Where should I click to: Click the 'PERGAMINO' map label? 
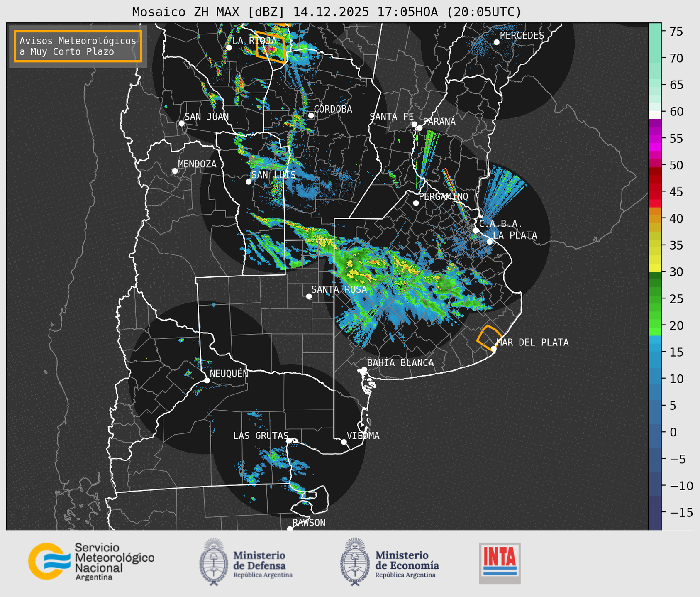coord(444,196)
